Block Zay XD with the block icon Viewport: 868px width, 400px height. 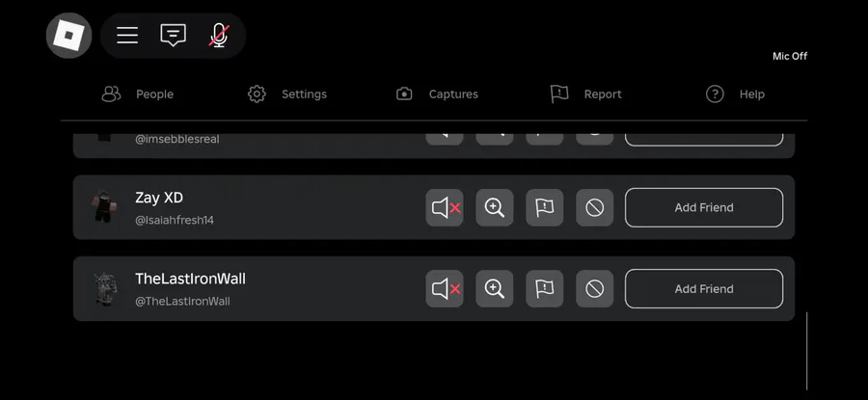[594, 207]
